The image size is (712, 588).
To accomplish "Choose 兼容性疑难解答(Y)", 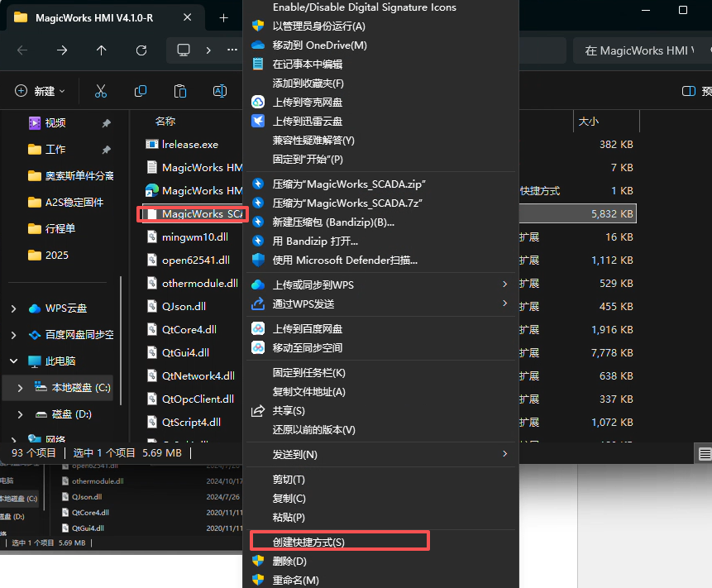I will pos(380,141).
